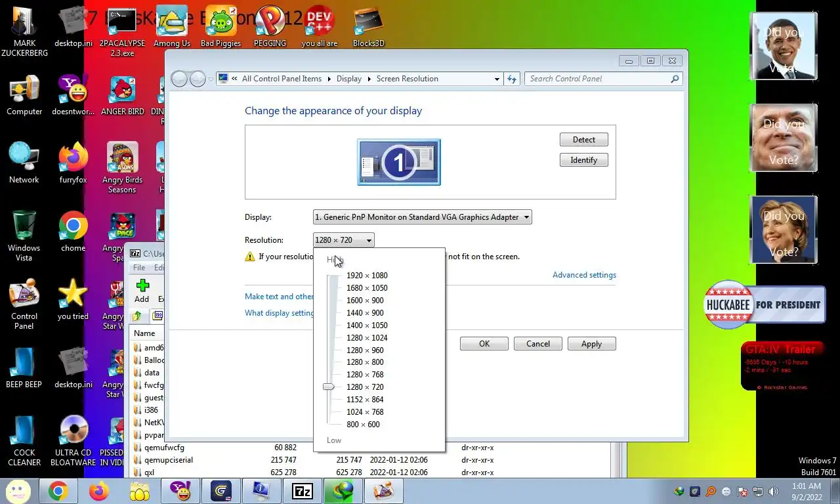Click the Detect button
This screenshot has height=504, width=840.
[x=583, y=140]
